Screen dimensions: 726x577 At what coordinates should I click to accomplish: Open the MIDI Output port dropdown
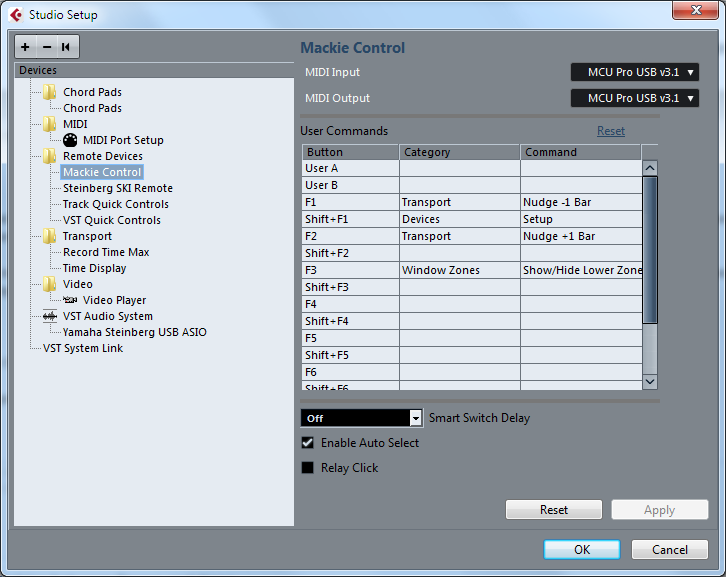click(634, 98)
